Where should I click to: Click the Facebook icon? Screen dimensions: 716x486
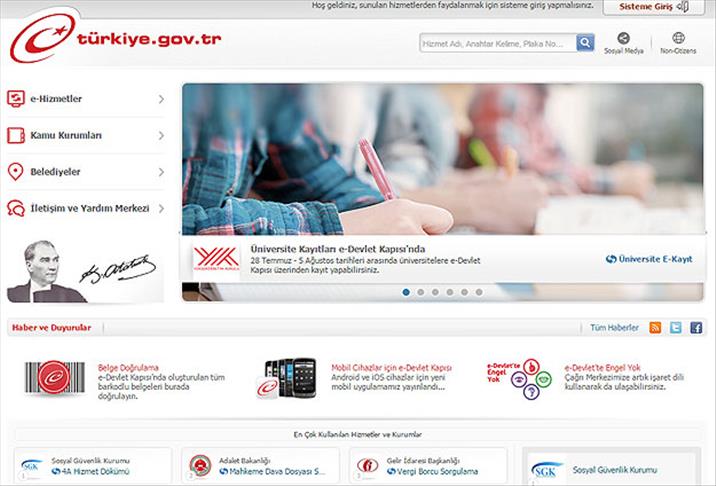[696, 327]
